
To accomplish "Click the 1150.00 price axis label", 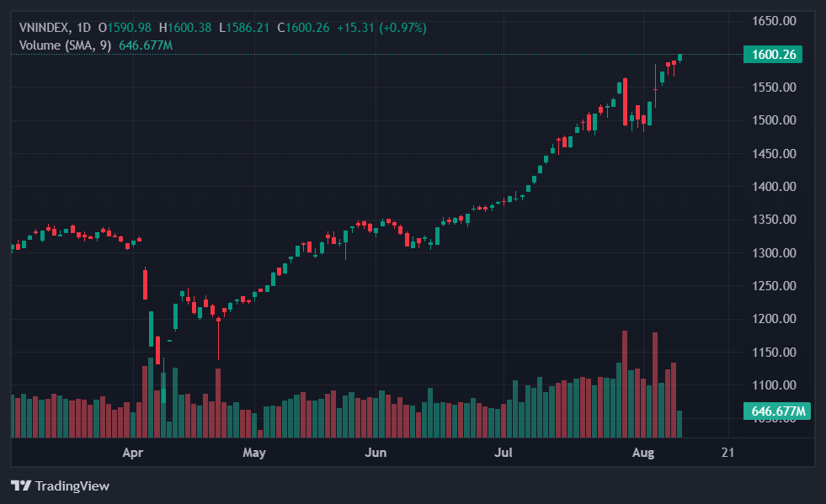I will (x=774, y=353).
